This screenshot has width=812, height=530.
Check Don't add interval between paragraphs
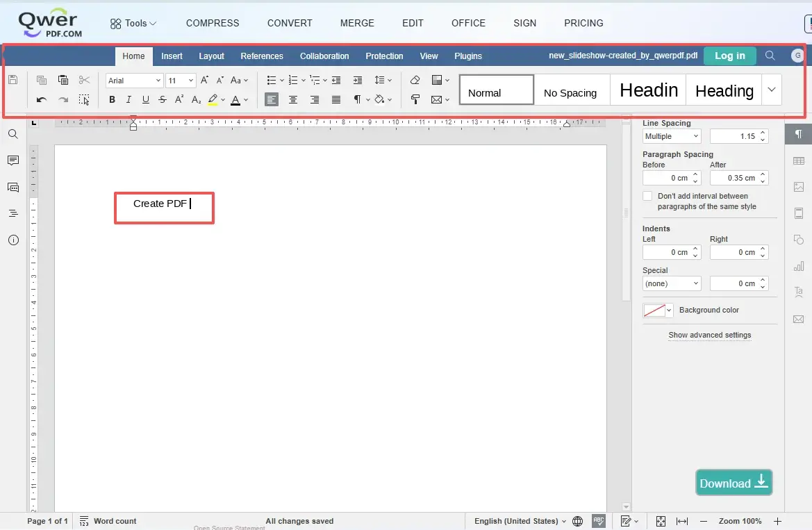click(x=647, y=196)
